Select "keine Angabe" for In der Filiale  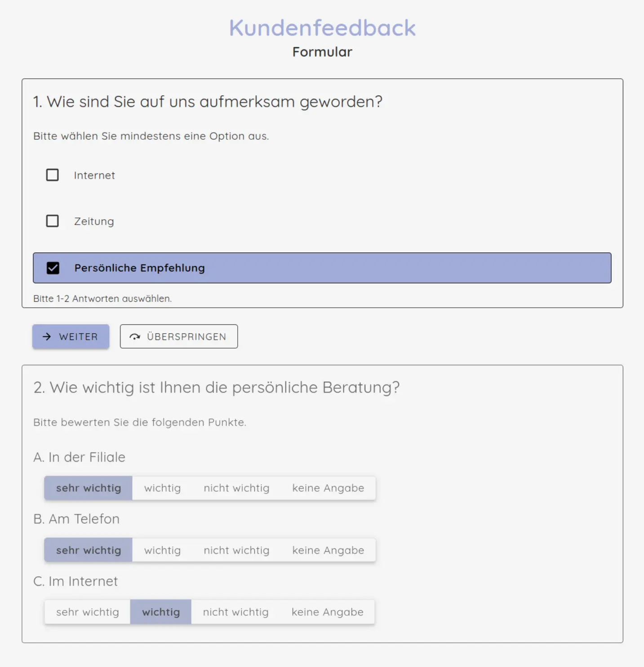(328, 488)
